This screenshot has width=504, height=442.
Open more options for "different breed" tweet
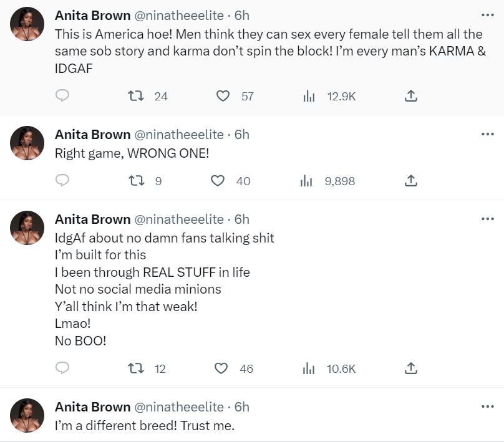pyautogui.click(x=487, y=406)
